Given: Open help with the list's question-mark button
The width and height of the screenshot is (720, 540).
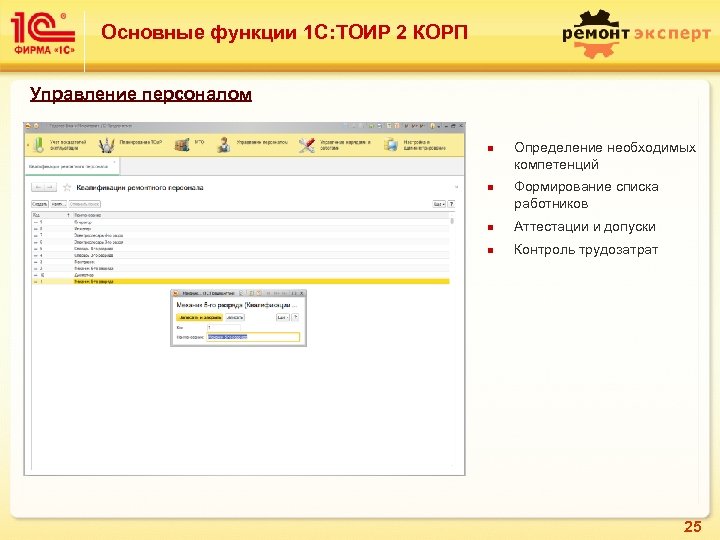Looking at the screenshot, I should click(x=451, y=204).
